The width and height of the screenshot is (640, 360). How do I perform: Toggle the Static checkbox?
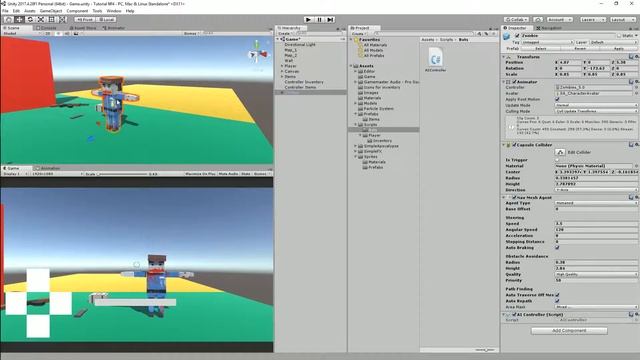click(619, 36)
